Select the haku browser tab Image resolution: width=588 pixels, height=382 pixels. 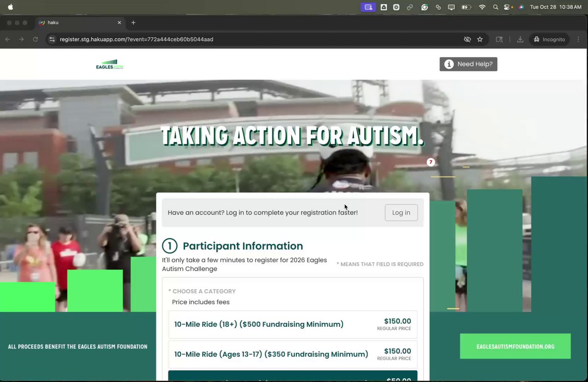pyautogui.click(x=80, y=23)
